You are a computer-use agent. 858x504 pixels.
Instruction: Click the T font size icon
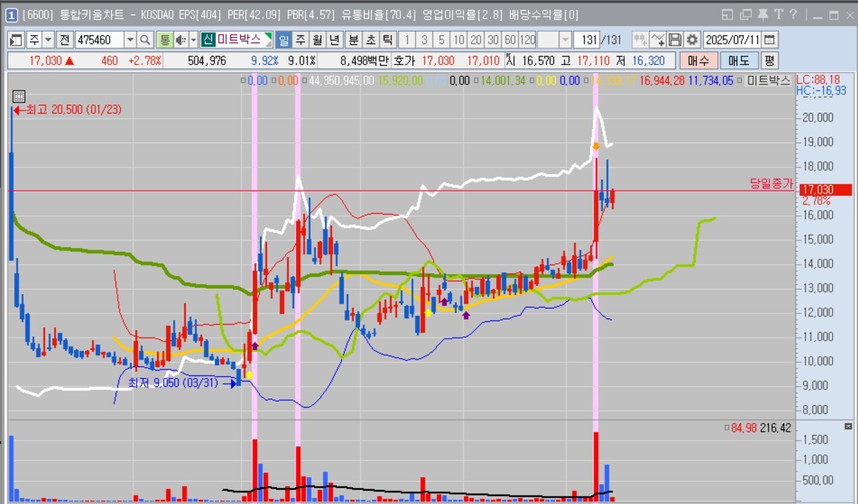(778, 14)
